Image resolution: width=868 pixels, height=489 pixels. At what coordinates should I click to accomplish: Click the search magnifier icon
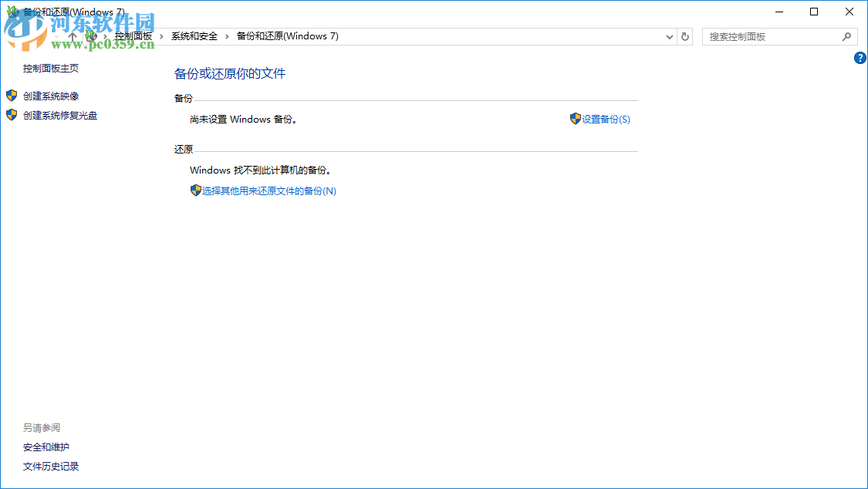point(846,36)
